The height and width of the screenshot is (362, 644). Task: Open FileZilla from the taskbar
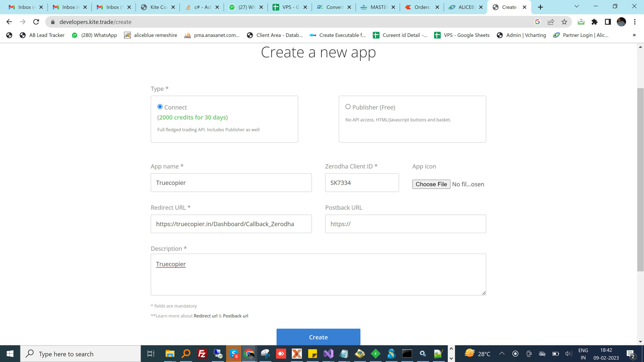click(x=202, y=354)
